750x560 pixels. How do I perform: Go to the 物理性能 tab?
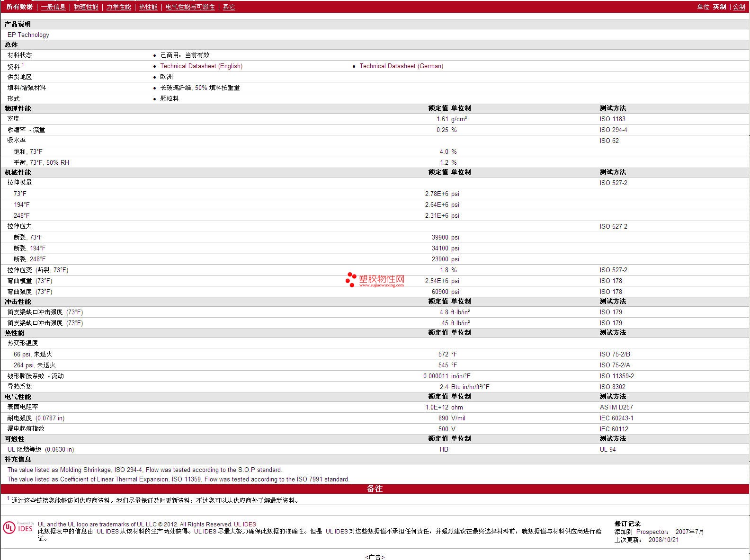pyautogui.click(x=86, y=7)
